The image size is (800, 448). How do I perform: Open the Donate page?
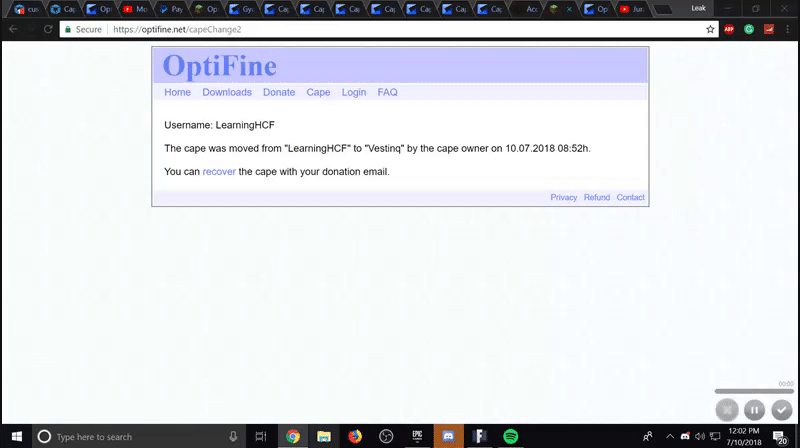279,92
